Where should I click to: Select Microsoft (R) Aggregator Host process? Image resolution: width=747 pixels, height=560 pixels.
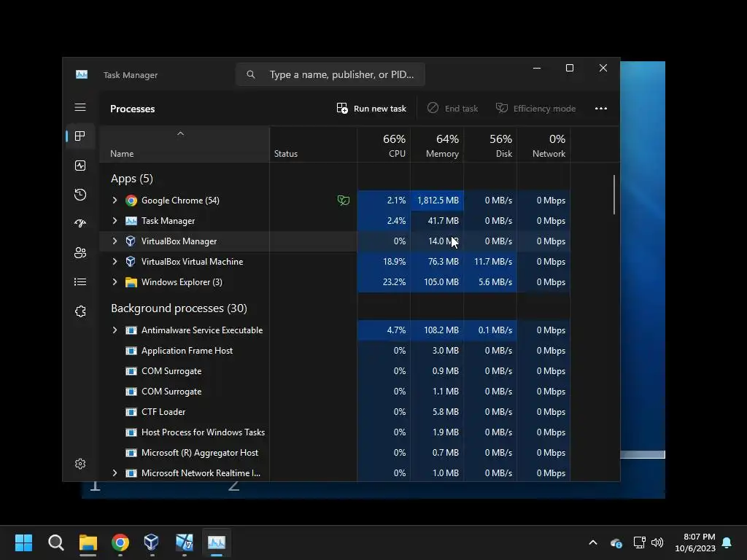pos(334,453)
